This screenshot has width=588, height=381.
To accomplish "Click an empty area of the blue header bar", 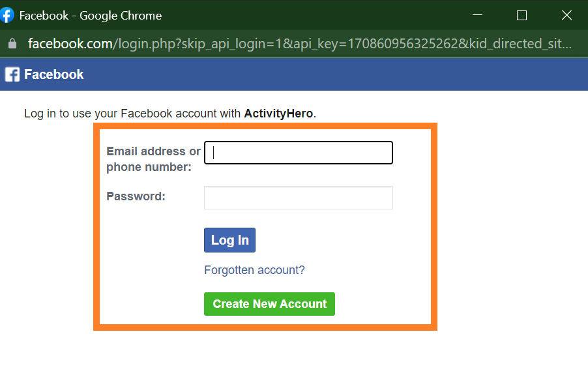I will click(338, 74).
